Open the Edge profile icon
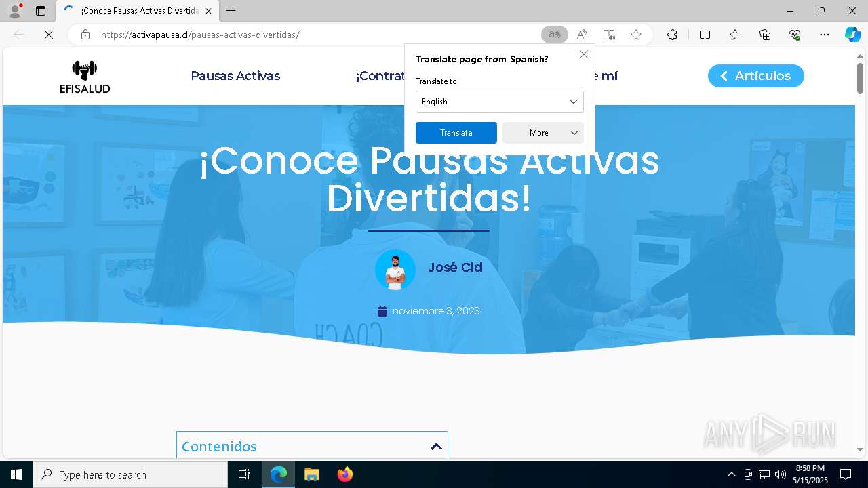Viewport: 868px width, 488px height. [x=14, y=11]
